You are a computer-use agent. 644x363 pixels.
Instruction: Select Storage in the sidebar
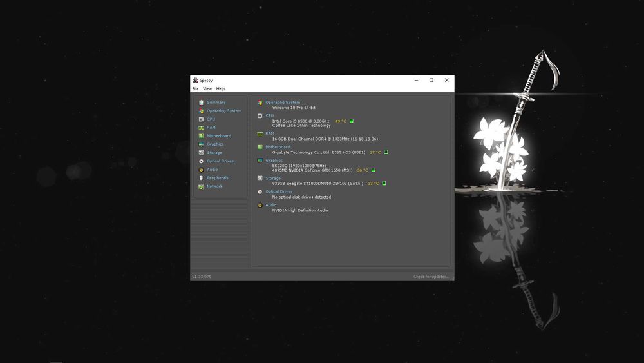214,153
